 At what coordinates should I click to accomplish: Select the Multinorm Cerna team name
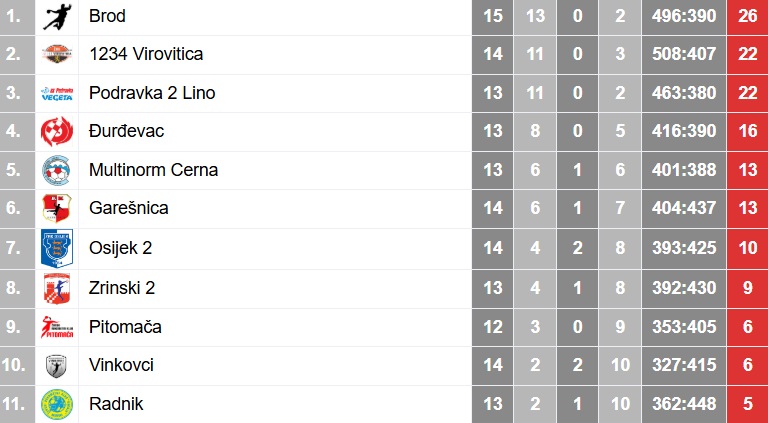coord(153,170)
